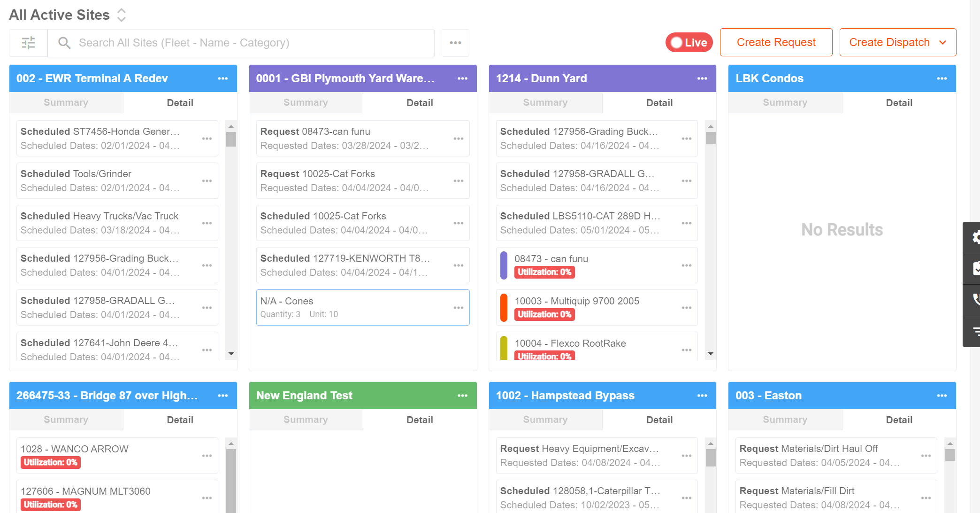
Task: Expand the All Active Sites selector
Action: click(x=121, y=15)
